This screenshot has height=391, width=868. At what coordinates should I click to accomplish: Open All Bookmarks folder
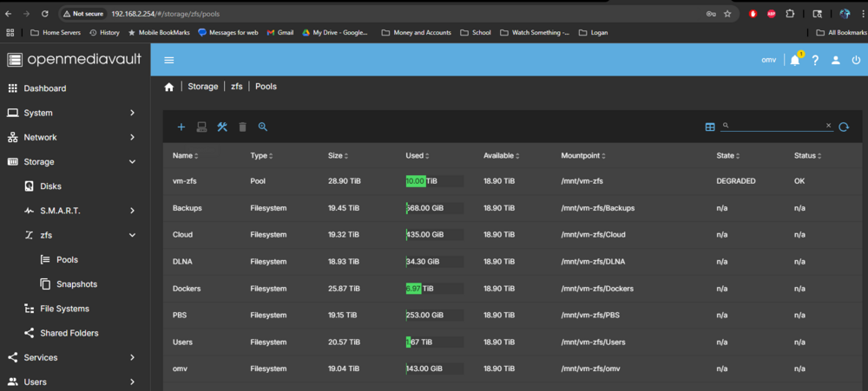pos(842,33)
